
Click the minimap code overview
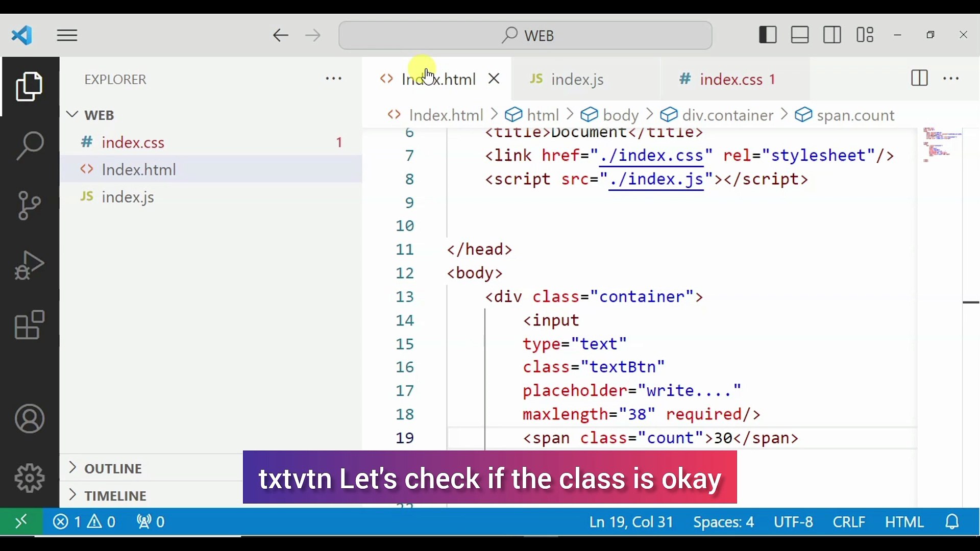[x=942, y=145]
